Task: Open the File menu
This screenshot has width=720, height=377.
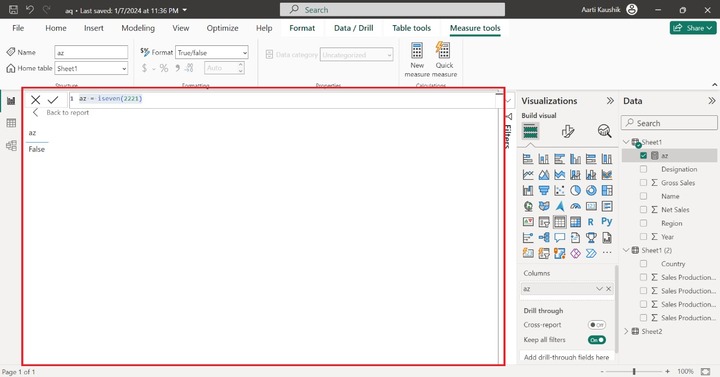Action: click(18, 28)
